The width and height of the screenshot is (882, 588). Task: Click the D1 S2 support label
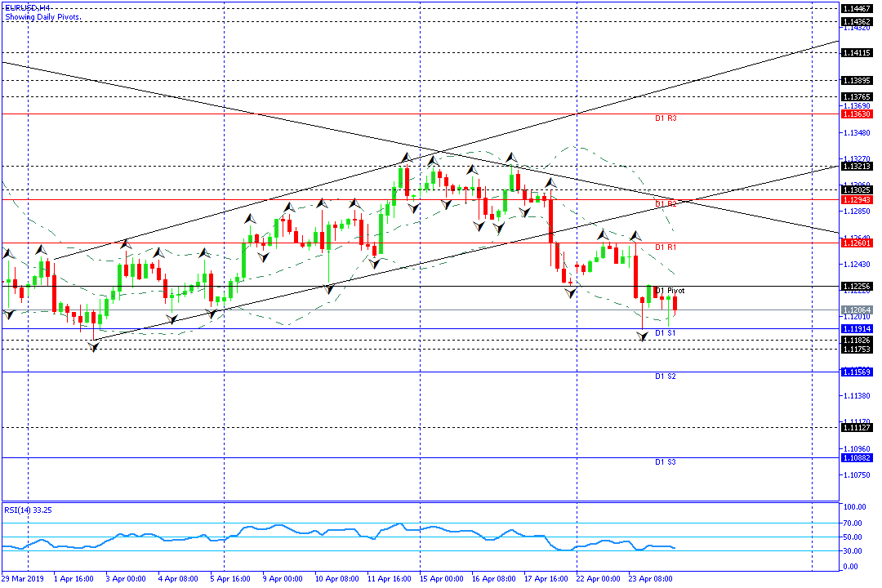(x=666, y=376)
